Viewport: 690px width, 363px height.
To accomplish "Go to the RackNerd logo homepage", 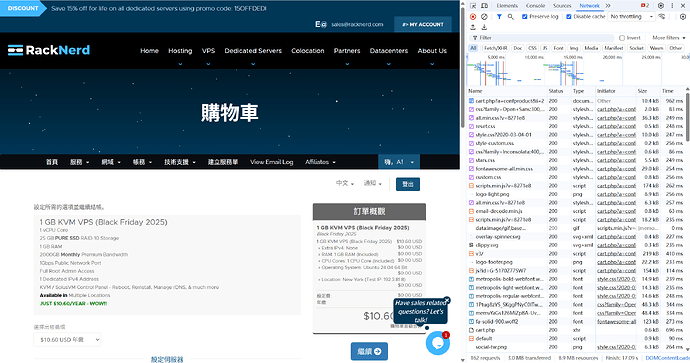I will (x=49, y=50).
